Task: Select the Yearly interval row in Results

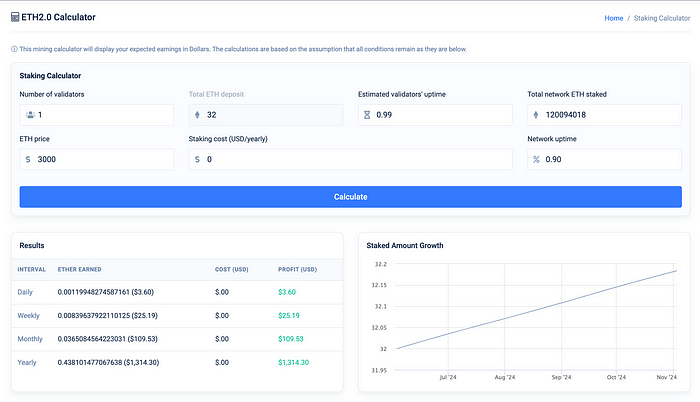Action: click(x=27, y=362)
